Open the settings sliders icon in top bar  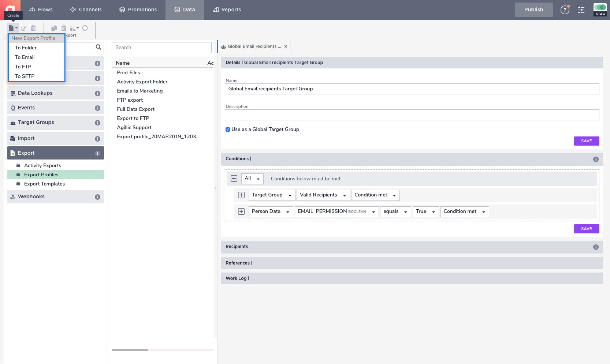(x=581, y=10)
